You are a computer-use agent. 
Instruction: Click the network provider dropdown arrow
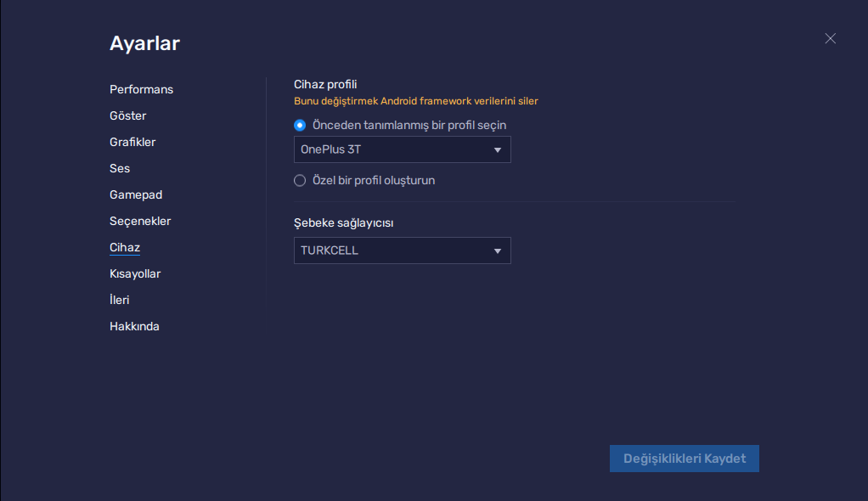pos(498,251)
